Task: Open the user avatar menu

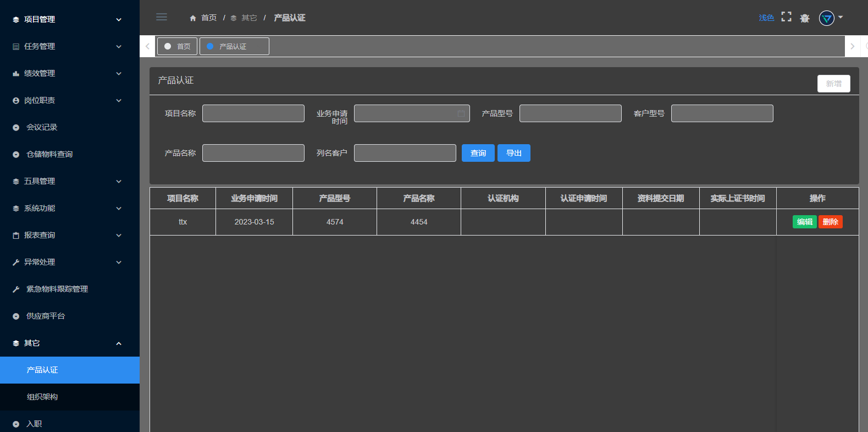Action: tap(827, 18)
